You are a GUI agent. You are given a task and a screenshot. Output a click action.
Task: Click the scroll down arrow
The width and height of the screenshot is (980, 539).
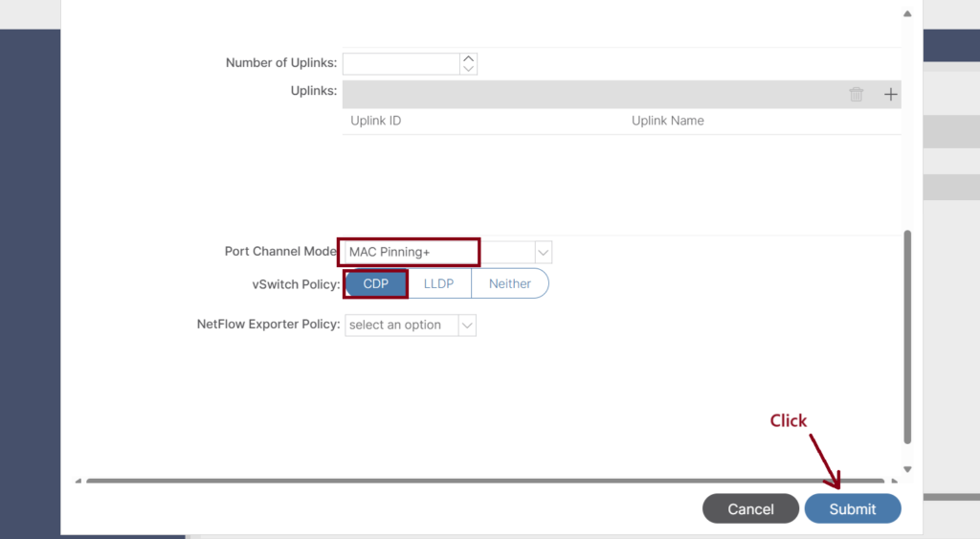[x=907, y=470]
